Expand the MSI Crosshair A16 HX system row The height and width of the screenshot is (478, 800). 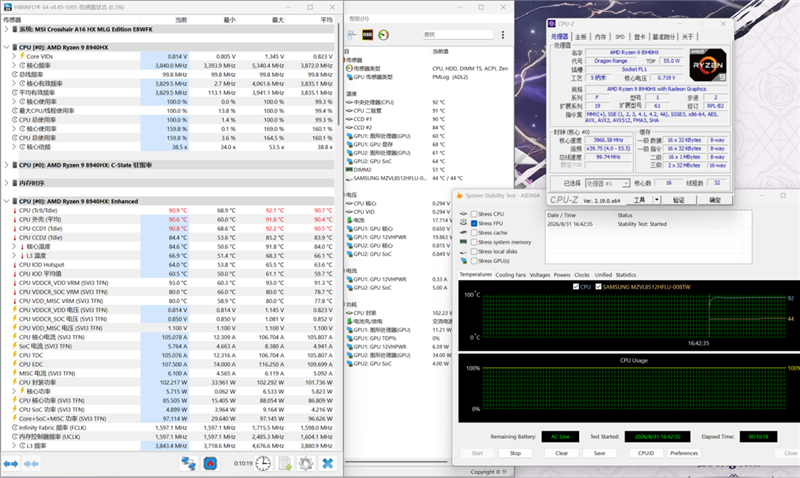[x=6, y=29]
